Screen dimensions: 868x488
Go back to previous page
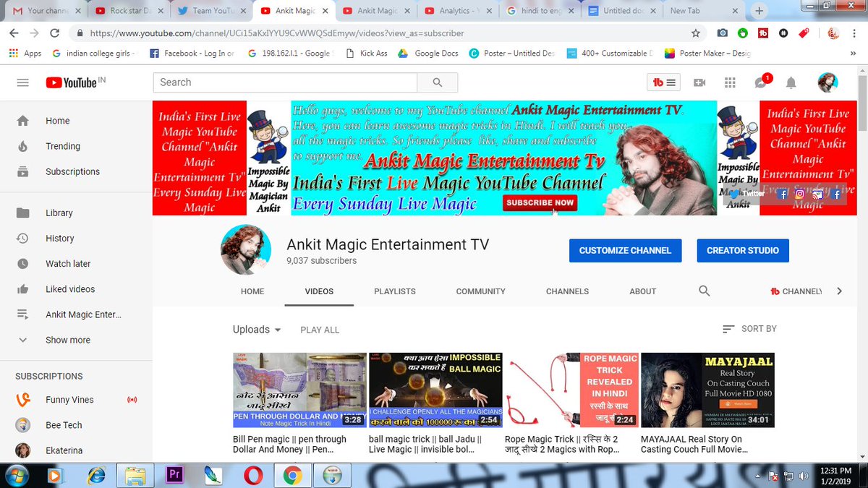[x=14, y=33]
